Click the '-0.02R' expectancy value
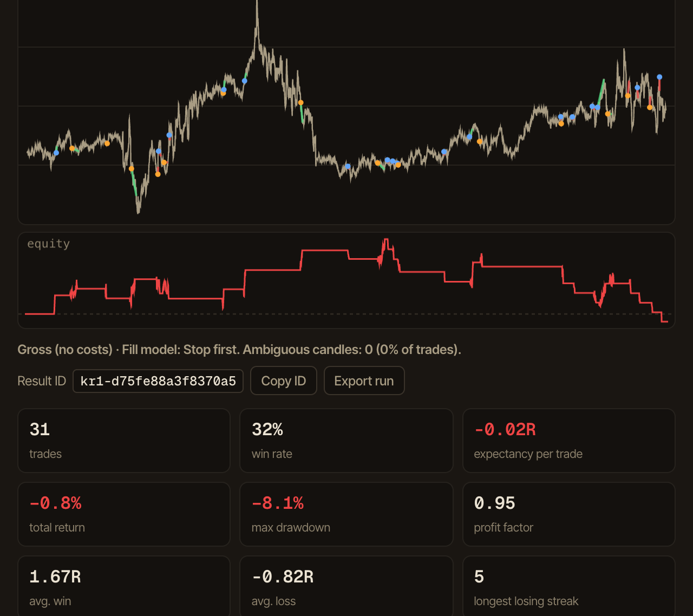The height and width of the screenshot is (616, 693). [505, 430]
